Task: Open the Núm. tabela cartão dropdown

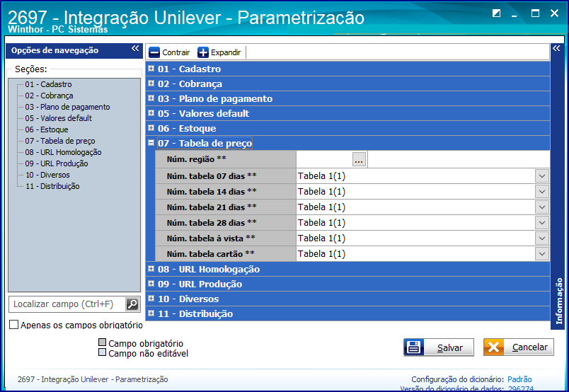Action: click(x=542, y=254)
